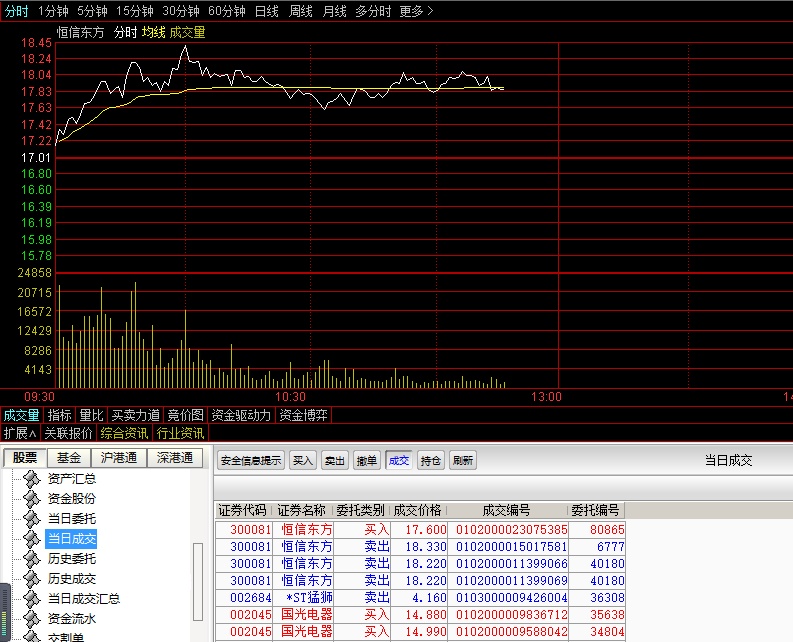Image resolution: width=793 pixels, height=642 pixels.
Task: Collapse the 扩展 panel toggle
Action: [x=20, y=433]
